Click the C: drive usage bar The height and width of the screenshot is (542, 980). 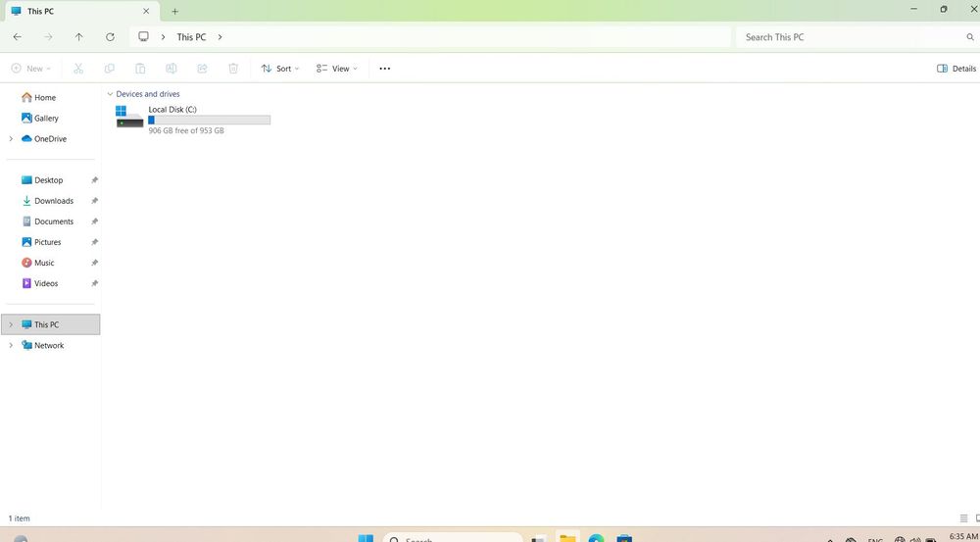click(210, 120)
